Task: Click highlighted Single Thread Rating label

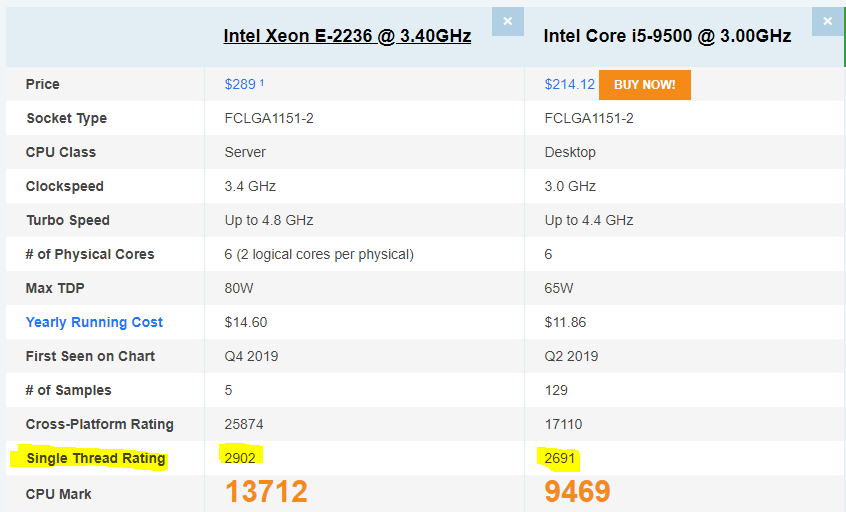Action: (x=95, y=459)
